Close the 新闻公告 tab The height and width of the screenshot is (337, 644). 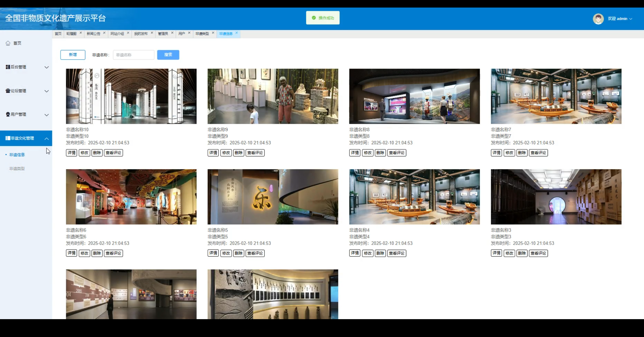(104, 33)
